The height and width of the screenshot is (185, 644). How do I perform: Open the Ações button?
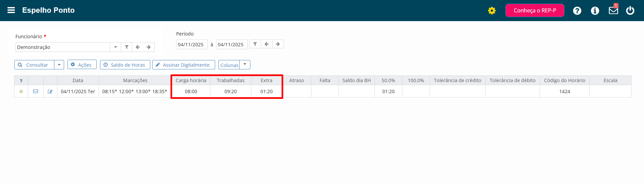(82, 65)
